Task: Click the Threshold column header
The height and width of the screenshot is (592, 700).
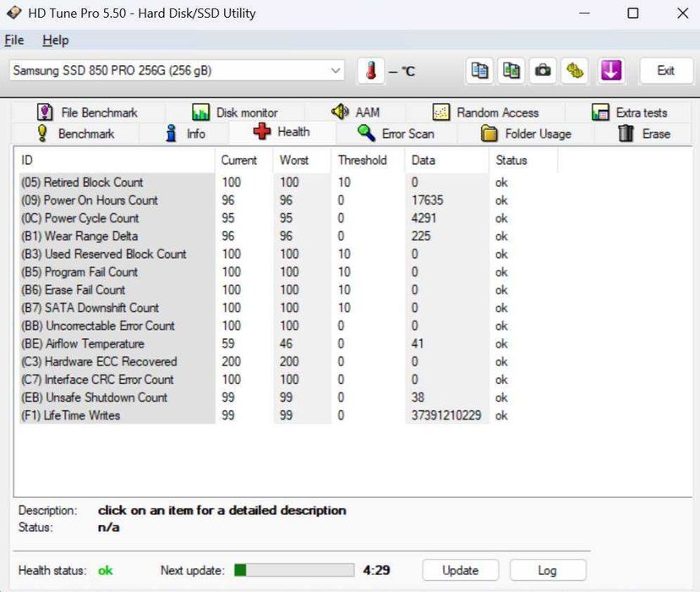Action: coord(368,161)
